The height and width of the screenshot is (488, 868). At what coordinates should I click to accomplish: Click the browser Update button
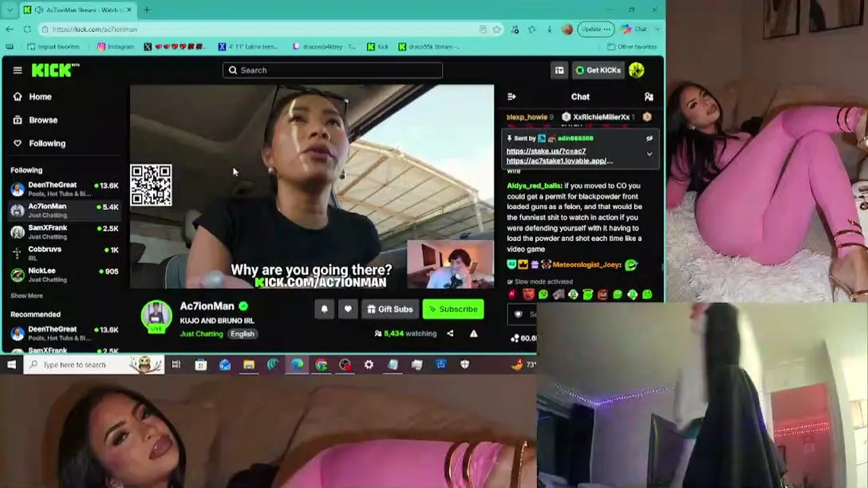(595, 29)
